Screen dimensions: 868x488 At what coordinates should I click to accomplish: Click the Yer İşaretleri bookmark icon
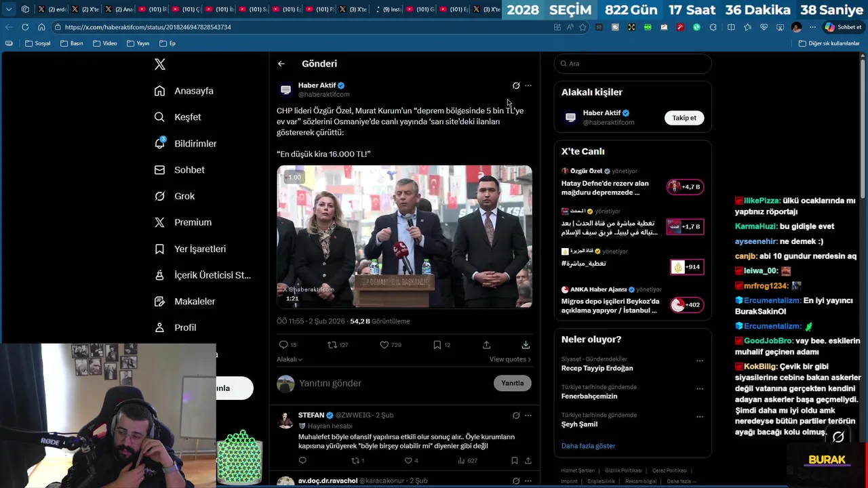[159, 249]
